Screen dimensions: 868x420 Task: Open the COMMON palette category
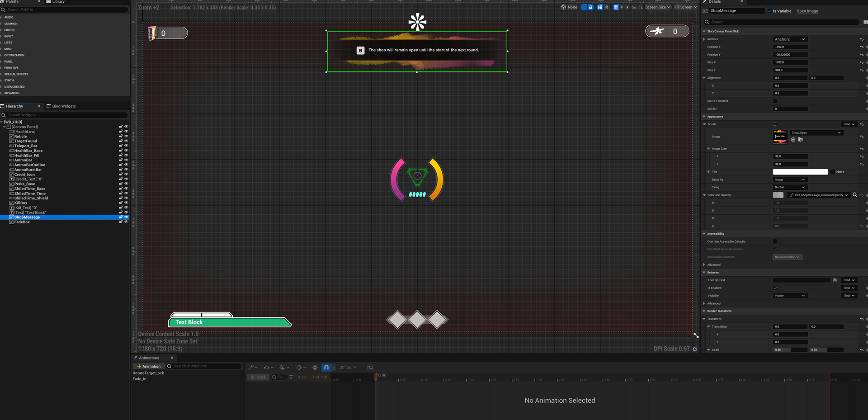(11, 24)
